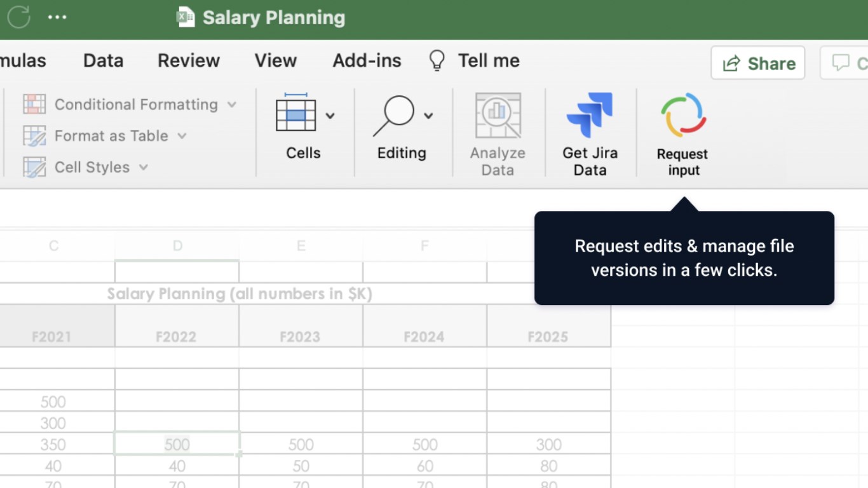Expand the Editing dropdown arrow
Viewport: 868px width, 488px height.
(x=428, y=116)
